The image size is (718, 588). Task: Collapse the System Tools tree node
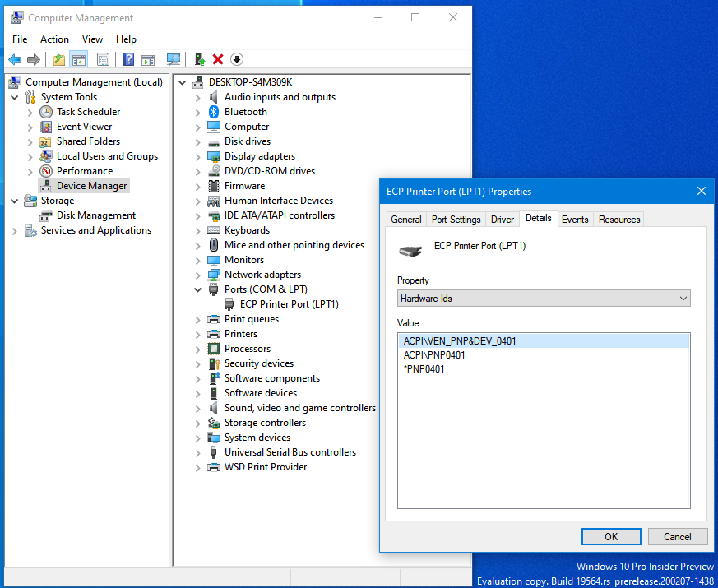click(15, 97)
